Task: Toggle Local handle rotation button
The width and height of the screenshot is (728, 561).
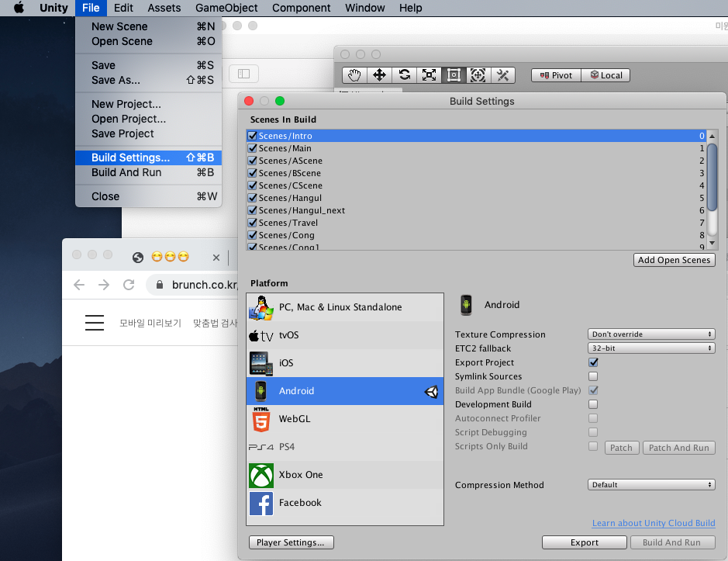Action: click(x=606, y=75)
